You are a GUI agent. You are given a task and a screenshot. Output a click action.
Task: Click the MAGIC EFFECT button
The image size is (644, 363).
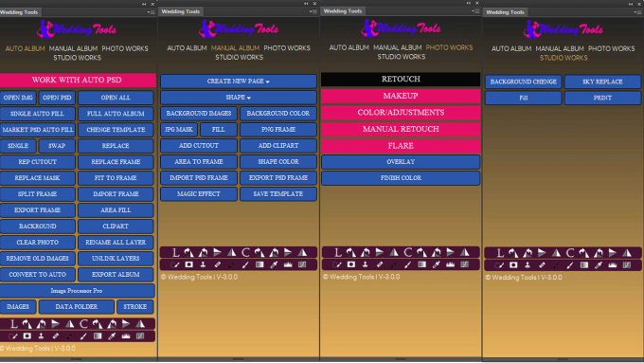click(198, 194)
